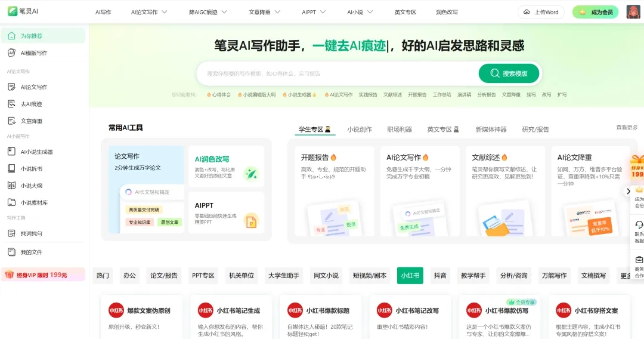Click the 小红书 logo on 小红书爆款标题 card
Screen dimensions: 644x339
pos(295,310)
